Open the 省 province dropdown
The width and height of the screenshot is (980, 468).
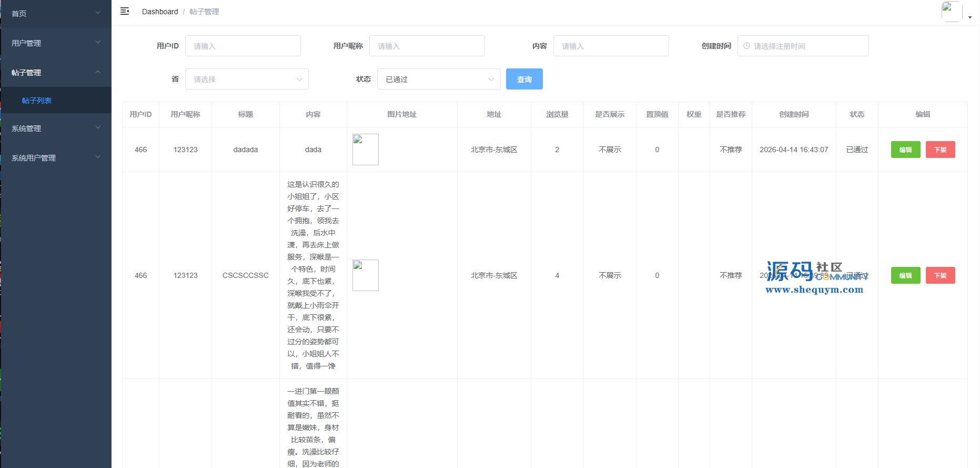pyautogui.click(x=247, y=79)
